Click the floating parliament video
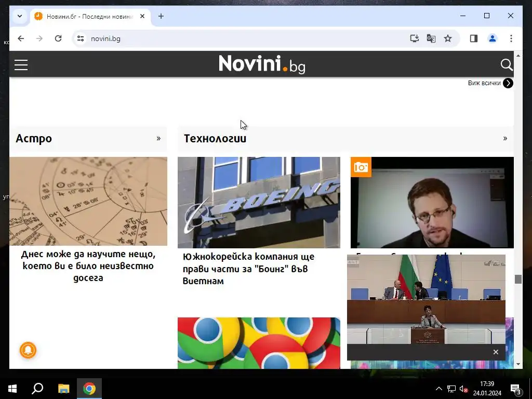This screenshot has height=399, width=532. click(x=426, y=299)
